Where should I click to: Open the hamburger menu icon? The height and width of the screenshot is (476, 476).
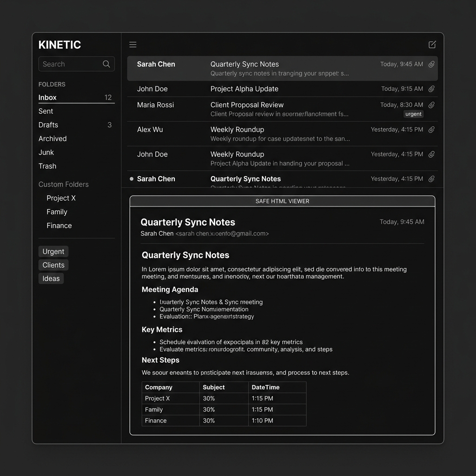pyautogui.click(x=132, y=45)
